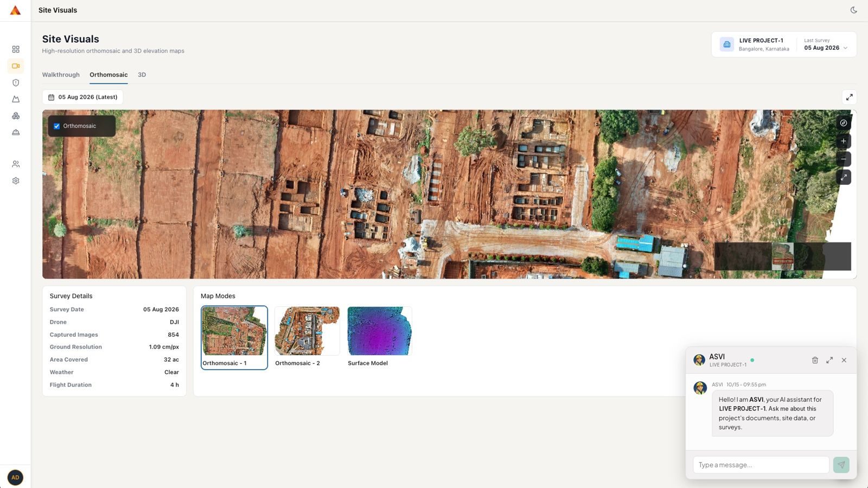Image resolution: width=868 pixels, height=488 pixels.
Task: Open the 05 Aug 2026 (Latest) date picker
Action: click(82, 97)
